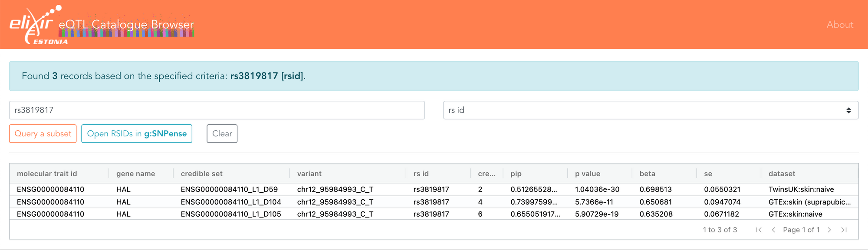
Task: Sort by molecular trait id column
Action: [47, 174]
